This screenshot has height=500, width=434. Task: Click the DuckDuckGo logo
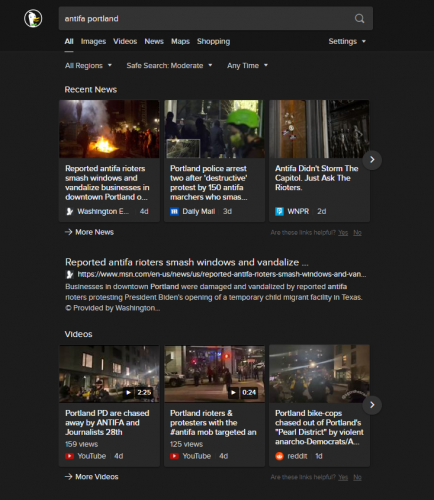click(33, 18)
